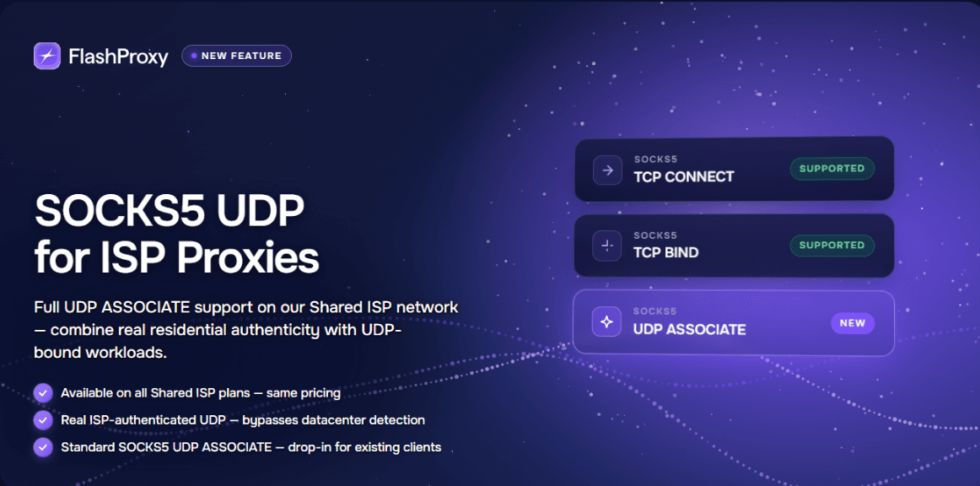Image resolution: width=980 pixels, height=486 pixels.
Task: Click the sparkle icon on UDP ASSOCIATE card
Action: pyautogui.click(x=607, y=322)
